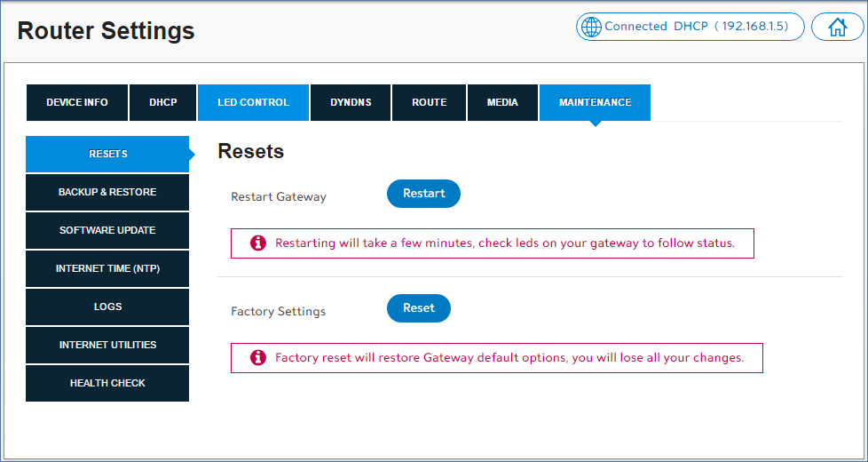Go to the DynDNS tab
Image resolution: width=868 pixels, height=462 pixels.
coord(351,102)
